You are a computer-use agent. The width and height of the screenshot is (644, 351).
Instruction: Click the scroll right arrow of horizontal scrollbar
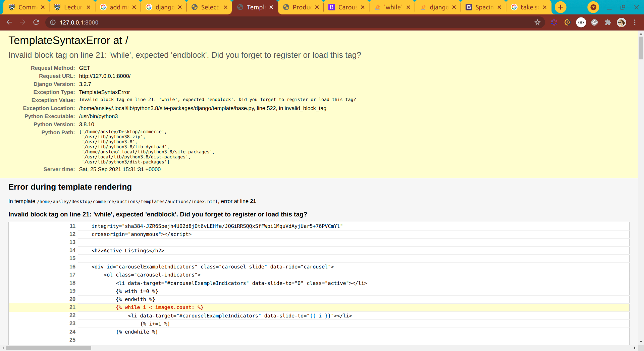tap(635, 348)
